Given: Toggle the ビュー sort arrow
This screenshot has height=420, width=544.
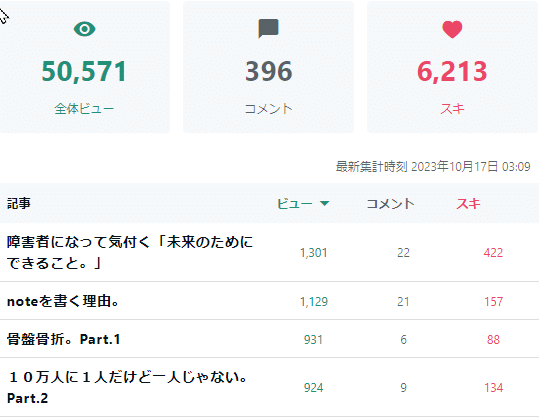Looking at the screenshot, I should point(324,203).
